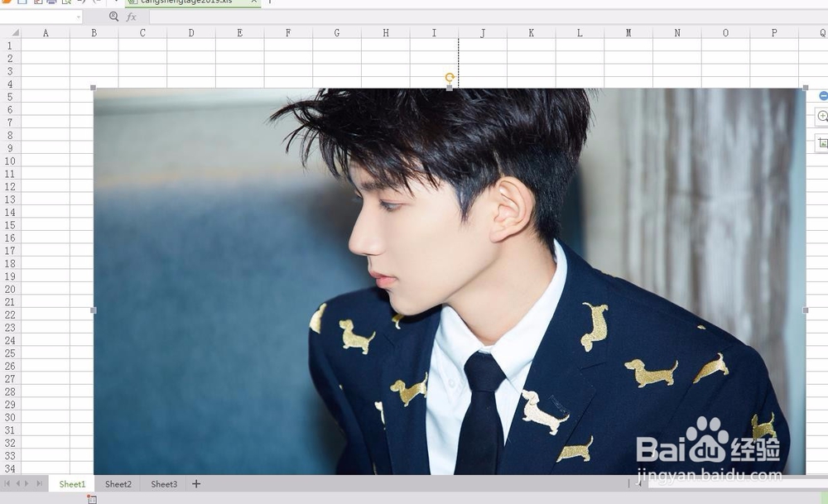Screen dimensions: 828x504
Task: Select cell D2
Action: [x=191, y=58]
